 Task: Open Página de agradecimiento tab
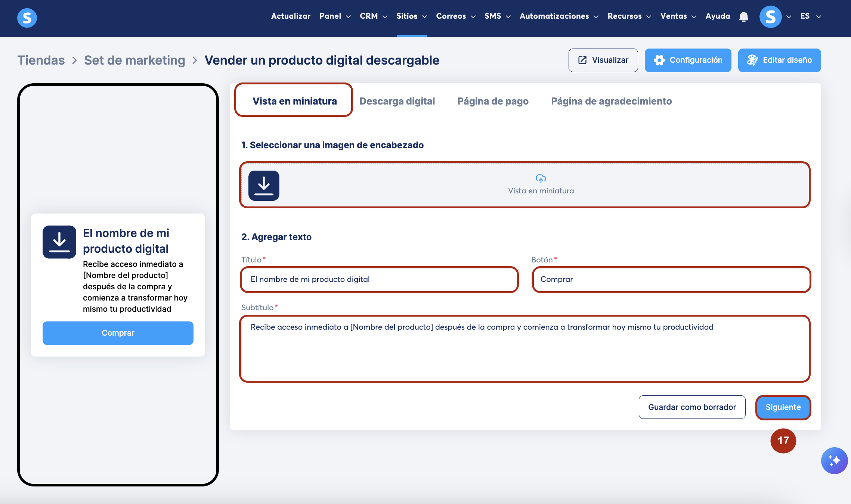tap(611, 101)
